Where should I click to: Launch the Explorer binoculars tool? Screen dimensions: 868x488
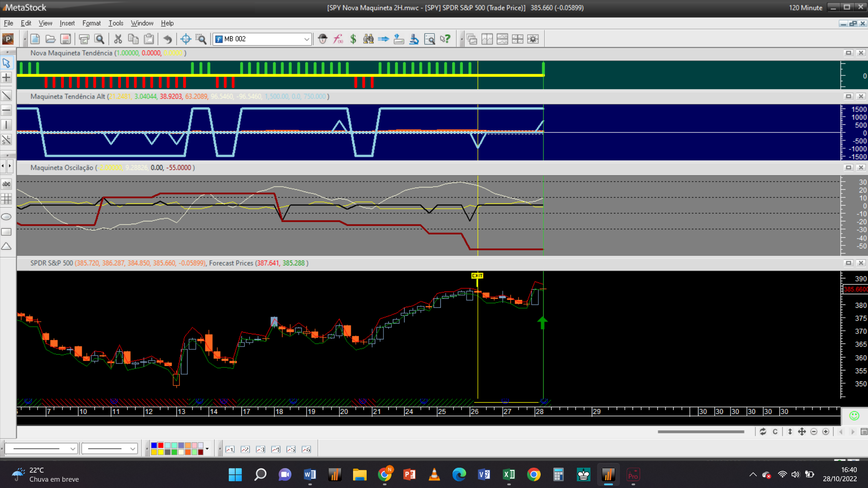point(368,39)
